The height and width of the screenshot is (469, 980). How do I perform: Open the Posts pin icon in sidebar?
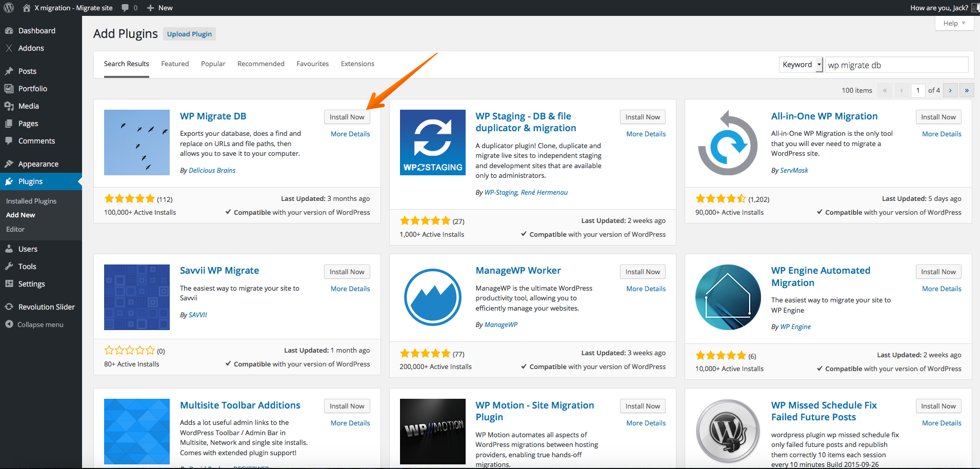[9, 71]
